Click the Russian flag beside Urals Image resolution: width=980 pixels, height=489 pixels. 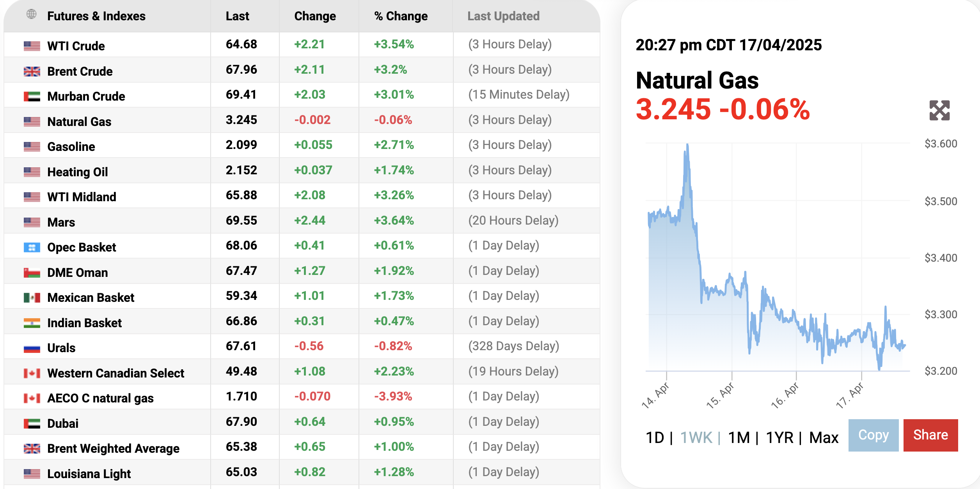tap(32, 348)
